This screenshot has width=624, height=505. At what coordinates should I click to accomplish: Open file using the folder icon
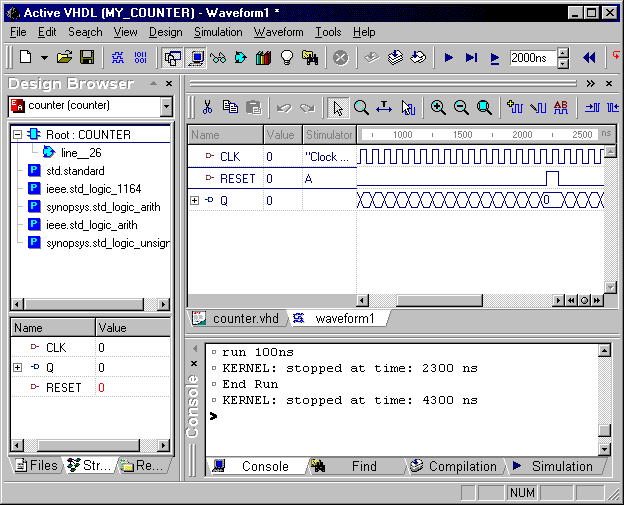tap(65, 58)
